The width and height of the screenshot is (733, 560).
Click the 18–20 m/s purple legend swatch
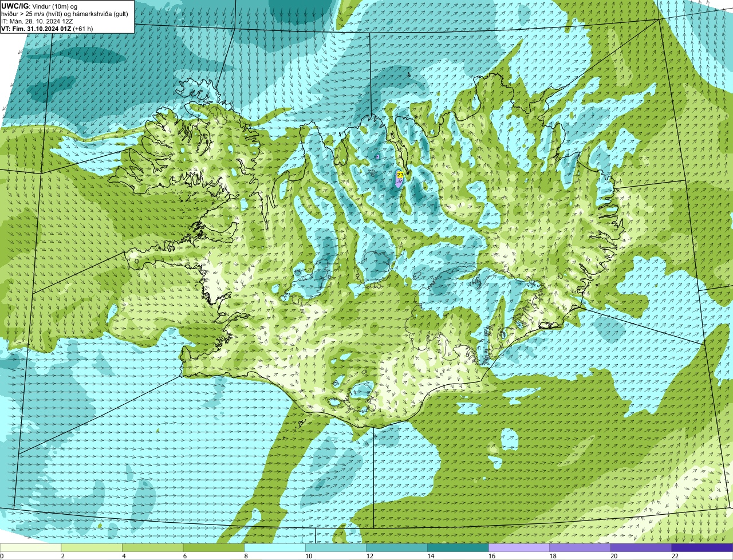coord(580,547)
